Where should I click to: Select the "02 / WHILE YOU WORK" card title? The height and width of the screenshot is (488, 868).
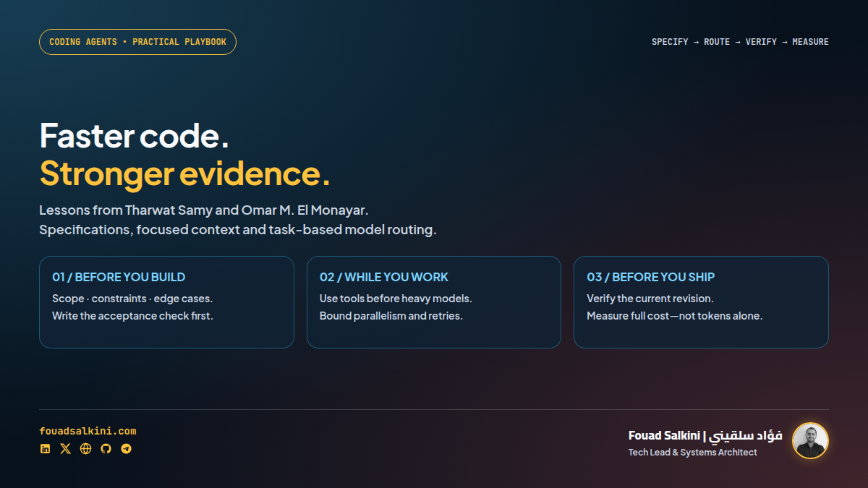click(384, 277)
